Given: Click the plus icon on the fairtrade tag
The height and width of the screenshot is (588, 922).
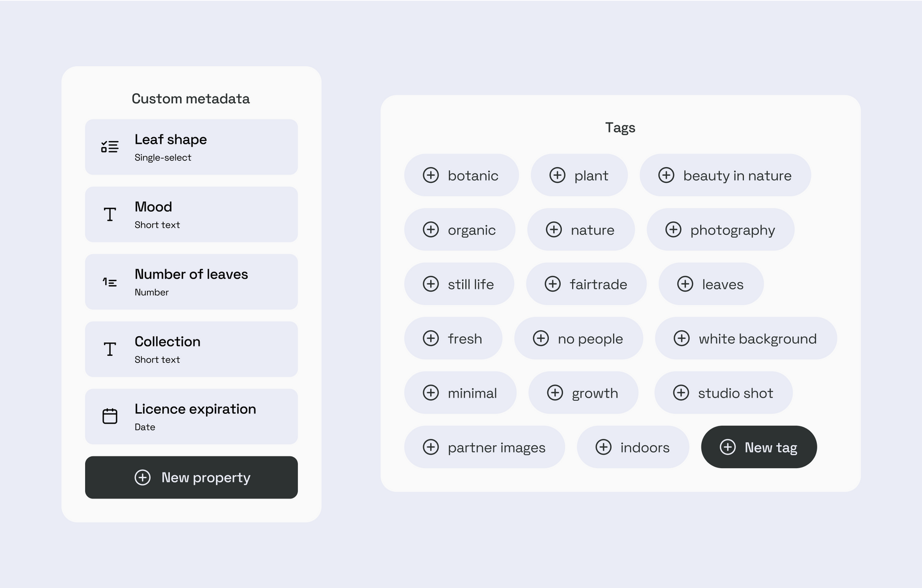Looking at the screenshot, I should coord(553,284).
